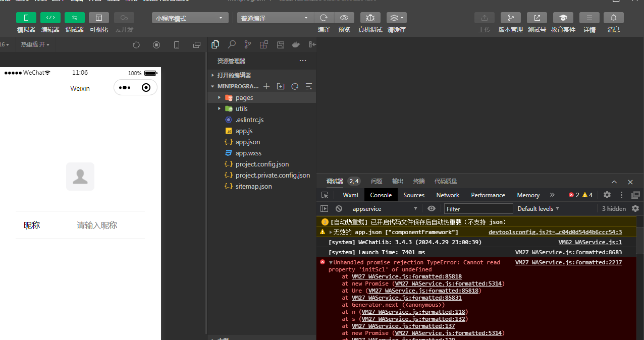Collapse the Unhandled promise rejection error
This screenshot has height=340, width=644.
coord(331,262)
